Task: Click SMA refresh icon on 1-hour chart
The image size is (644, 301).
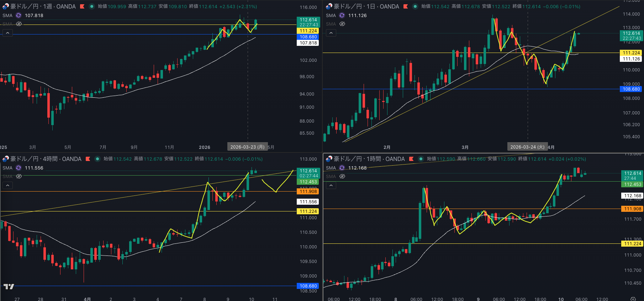Action: pyautogui.click(x=342, y=168)
